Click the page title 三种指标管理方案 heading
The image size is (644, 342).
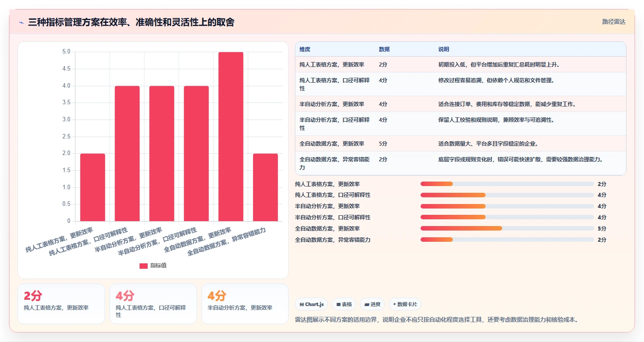[131, 22]
